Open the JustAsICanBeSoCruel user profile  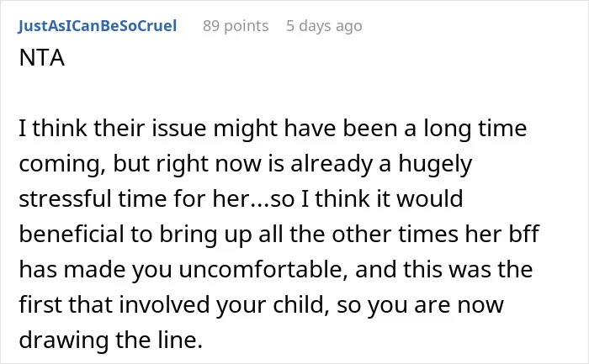(x=98, y=26)
